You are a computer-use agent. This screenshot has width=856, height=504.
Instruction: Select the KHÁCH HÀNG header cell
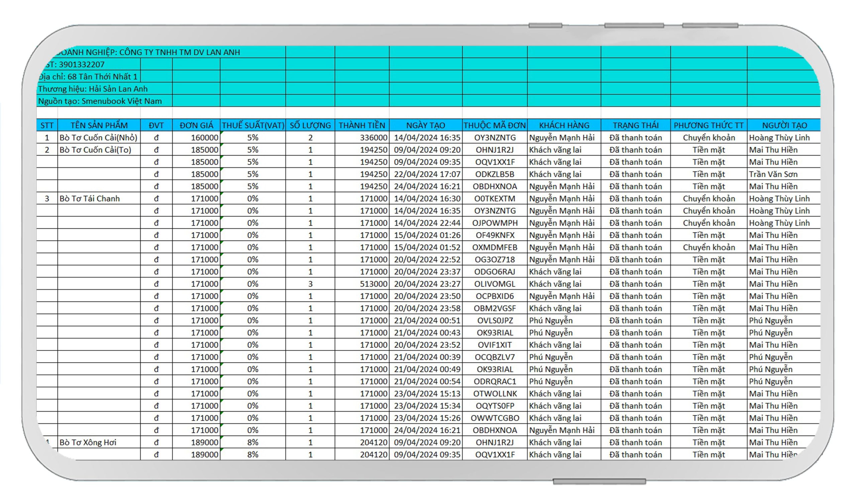tap(564, 125)
